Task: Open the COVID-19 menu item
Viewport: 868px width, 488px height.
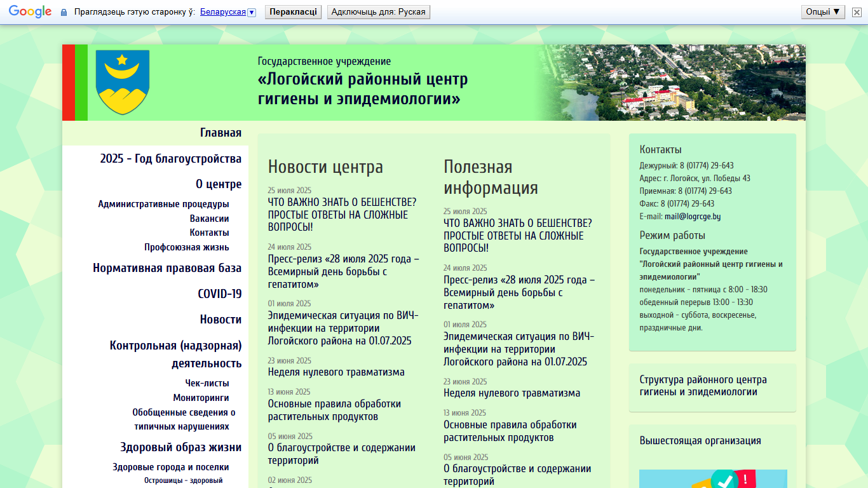Action: pos(220,294)
